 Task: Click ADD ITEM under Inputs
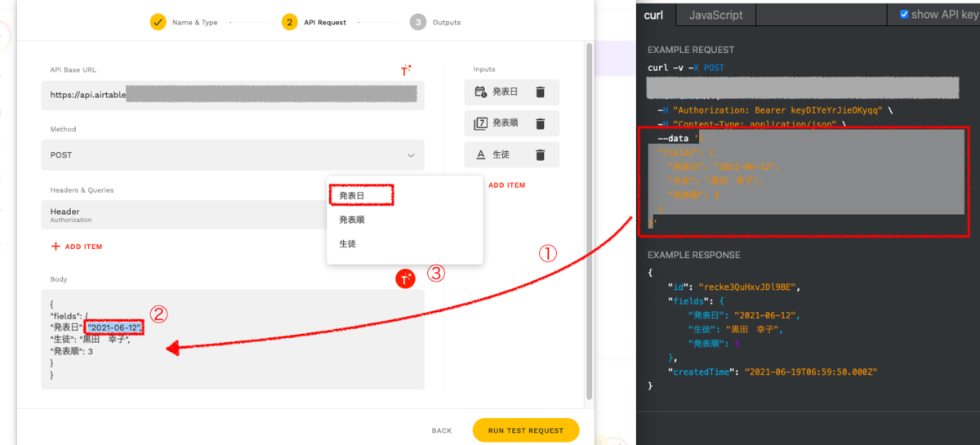pos(506,185)
